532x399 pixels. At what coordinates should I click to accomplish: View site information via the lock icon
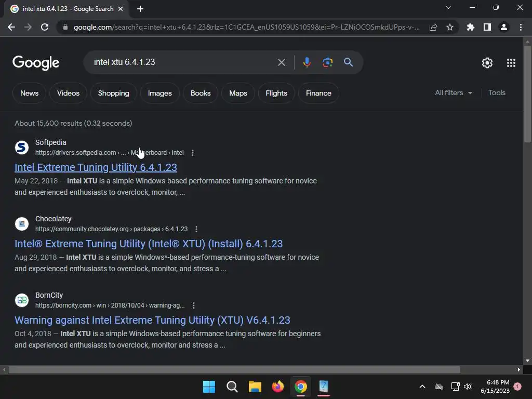click(65, 27)
